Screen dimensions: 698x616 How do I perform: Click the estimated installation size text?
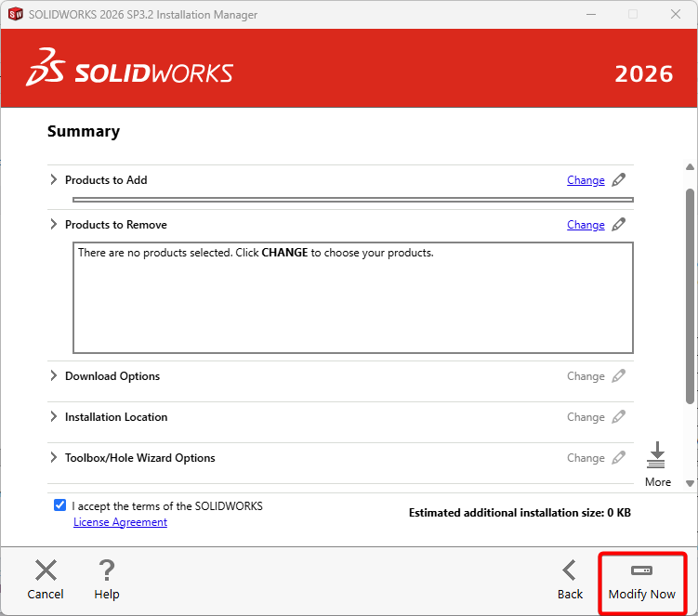[x=520, y=513]
